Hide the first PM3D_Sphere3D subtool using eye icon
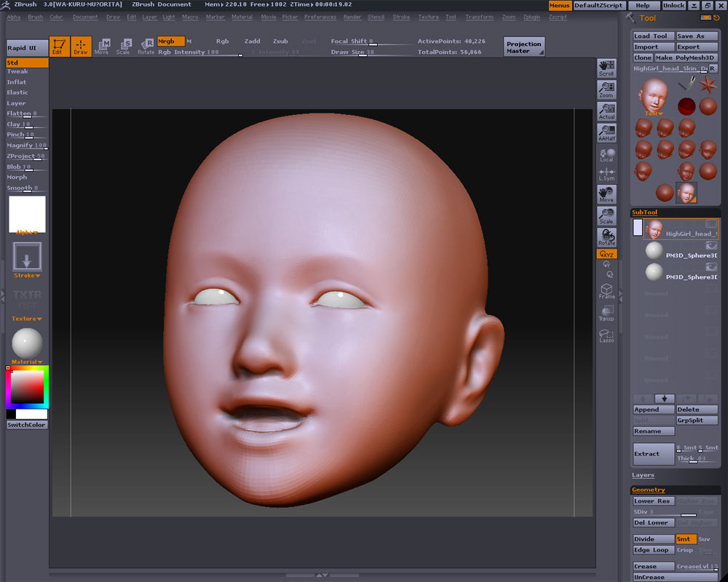728x582 pixels. (x=711, y=245)
